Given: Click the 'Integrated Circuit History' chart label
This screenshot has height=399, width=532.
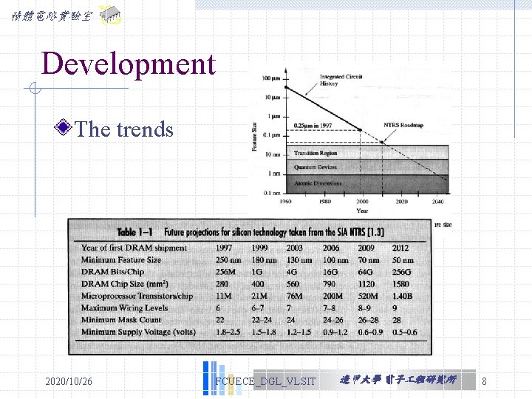Looking at the screenshot, I should click(341, 80).
